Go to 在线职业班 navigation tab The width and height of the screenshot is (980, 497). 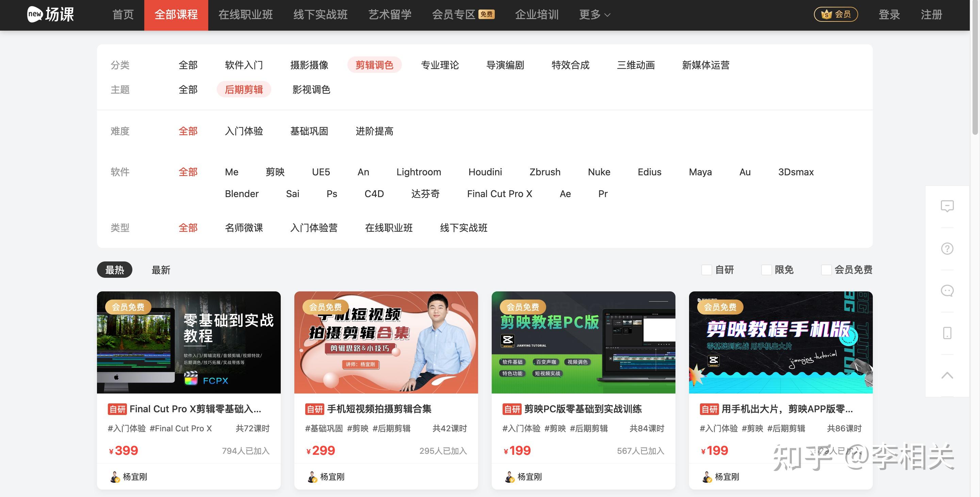coord(245,15)
